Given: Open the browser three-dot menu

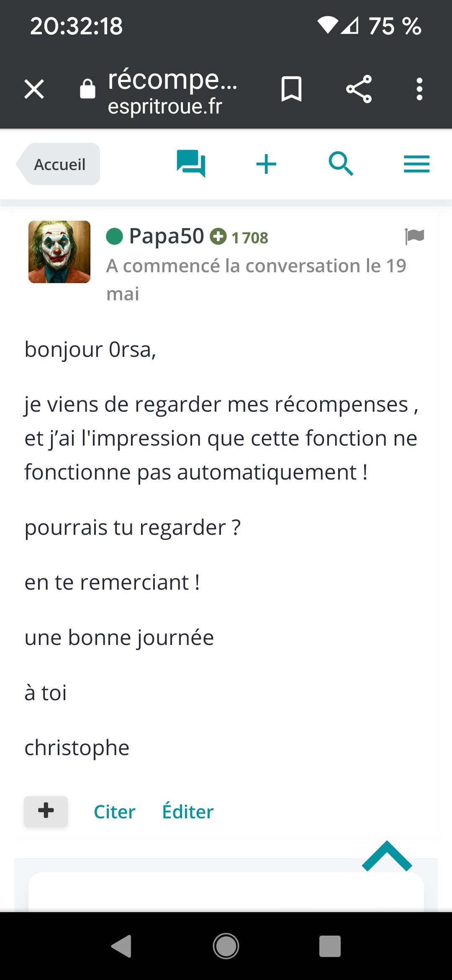Looking at the screenshot, I should click(x=419, y=89).
